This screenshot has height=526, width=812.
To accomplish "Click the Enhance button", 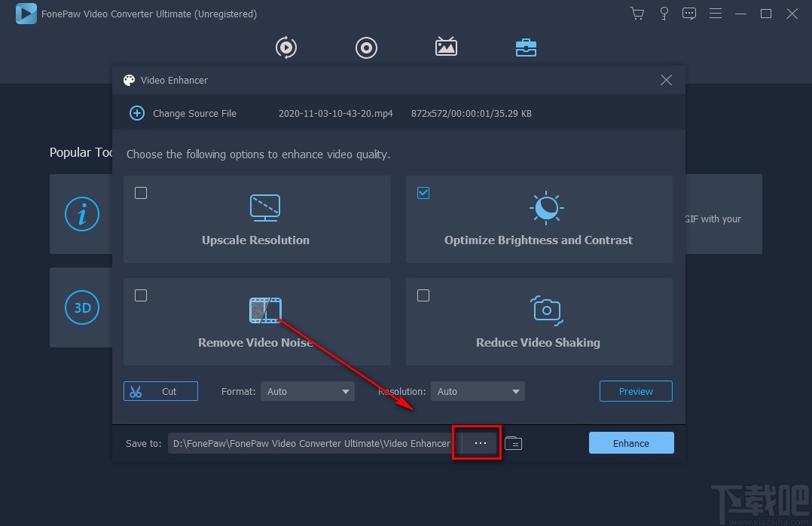I will click(x=630, y=443).
